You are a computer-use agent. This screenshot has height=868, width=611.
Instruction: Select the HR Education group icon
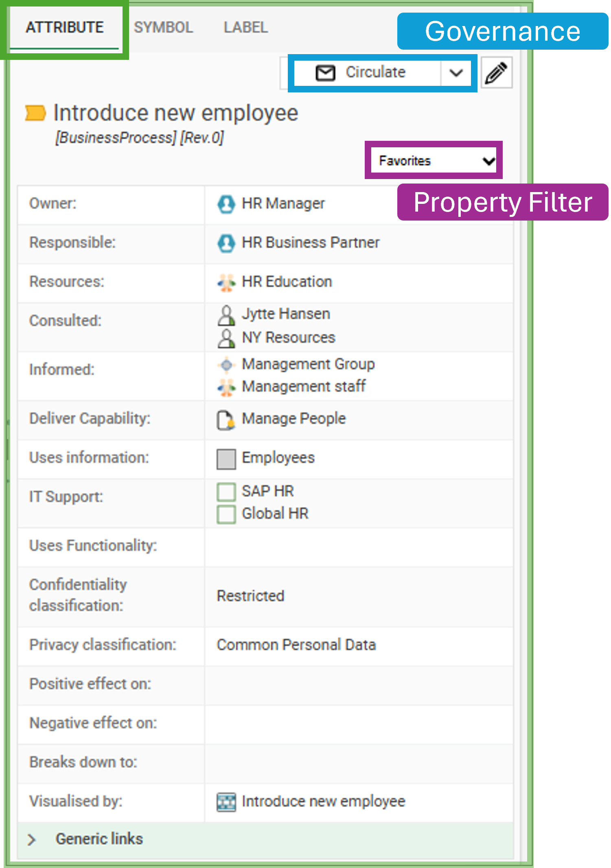(x=227, y=281)
